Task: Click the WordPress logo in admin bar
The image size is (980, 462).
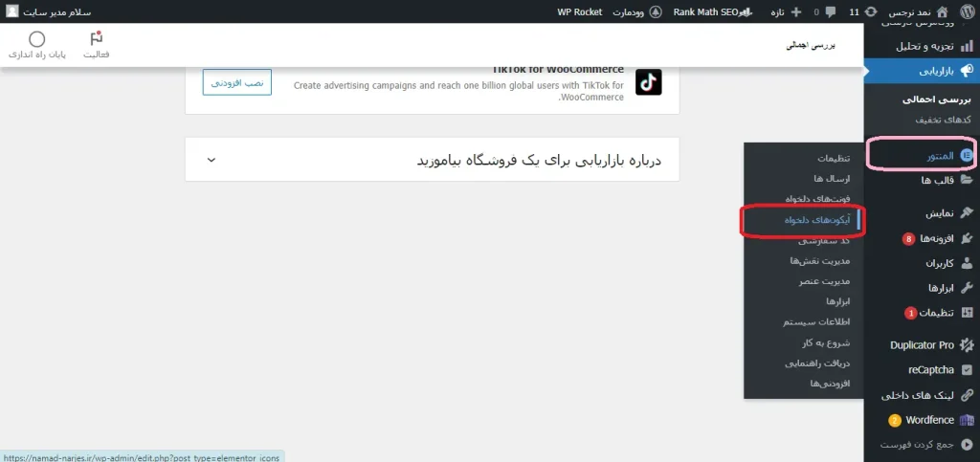Action: tap(968, 11)
